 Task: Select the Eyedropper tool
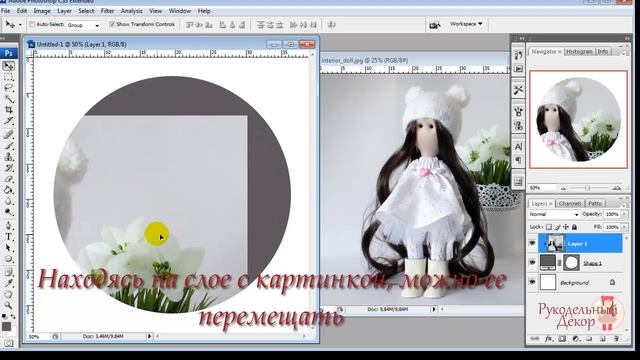click(x=9, y=283)
